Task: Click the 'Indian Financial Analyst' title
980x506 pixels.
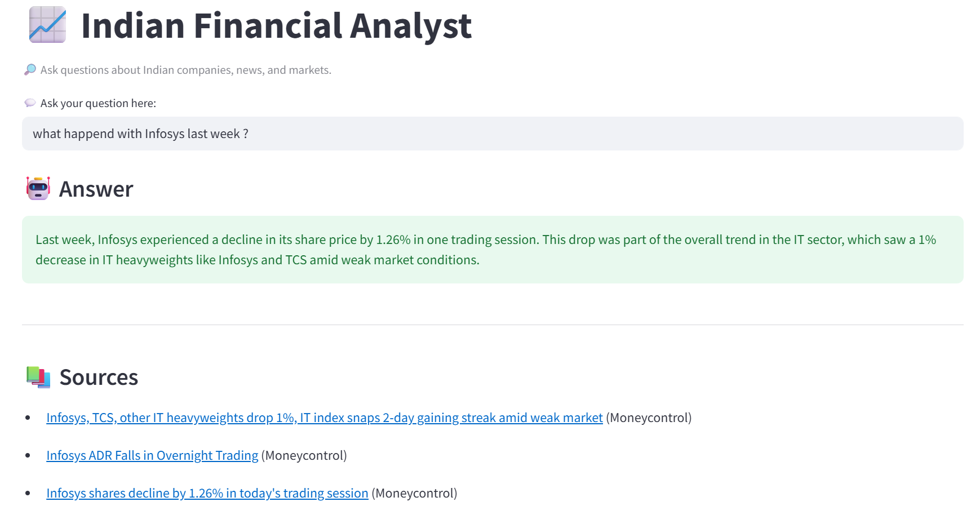Action: [276, 25]
